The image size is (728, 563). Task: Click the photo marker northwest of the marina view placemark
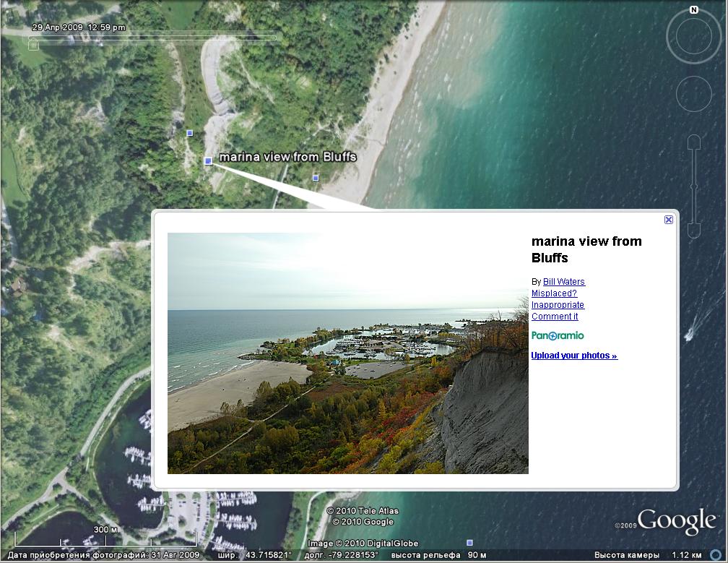coord(190,133)
